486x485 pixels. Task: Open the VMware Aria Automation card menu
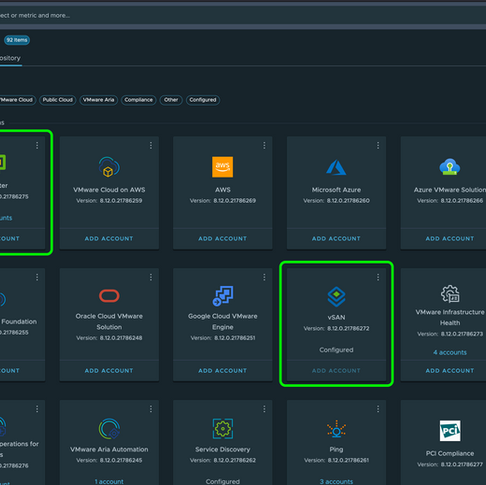(x=151, y=409)
